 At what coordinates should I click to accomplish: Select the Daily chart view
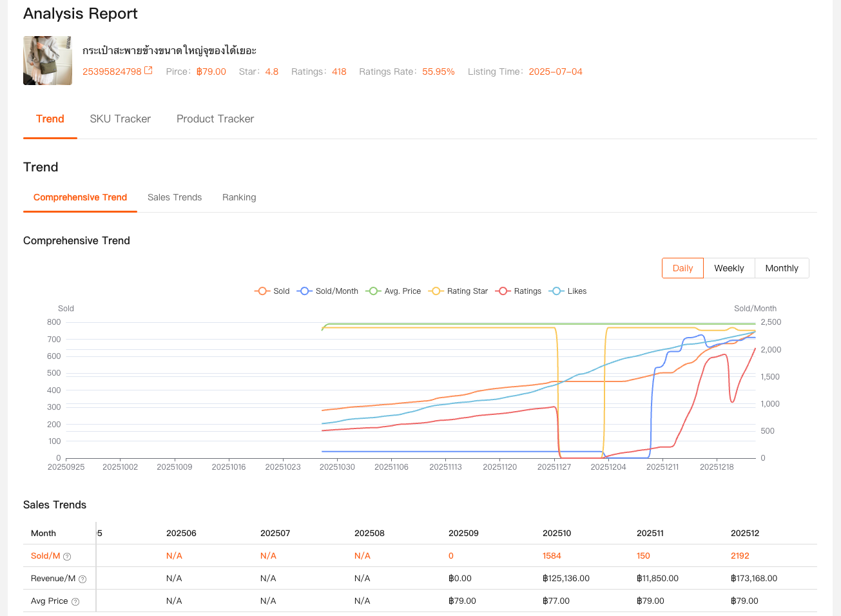tap(682, 268)
